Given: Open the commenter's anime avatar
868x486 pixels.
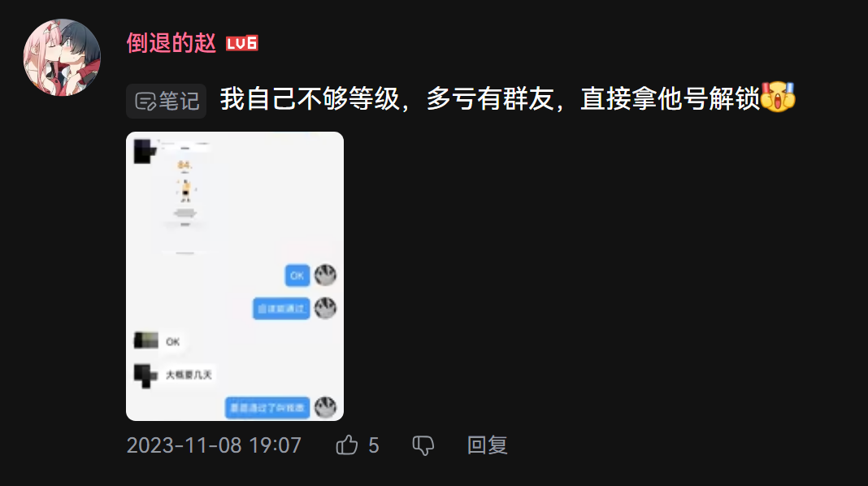Looking at the screenshot, I should coord(62,58).
